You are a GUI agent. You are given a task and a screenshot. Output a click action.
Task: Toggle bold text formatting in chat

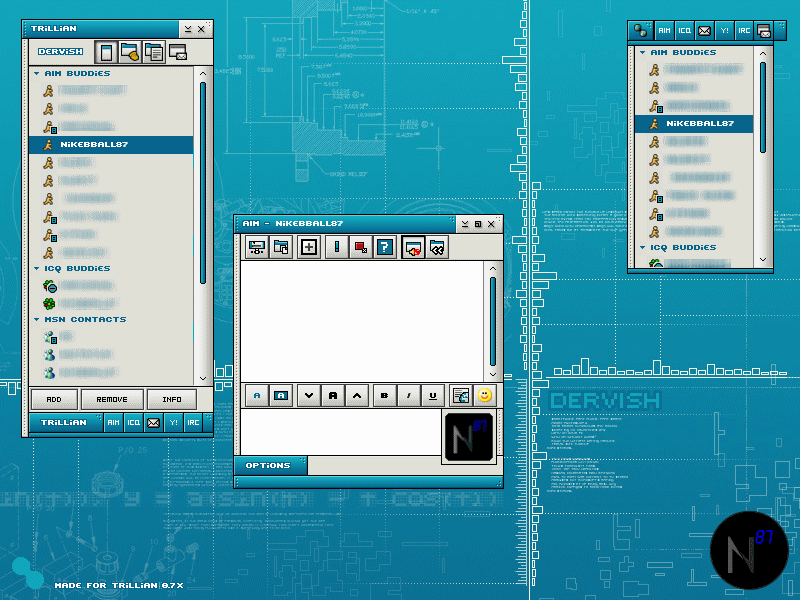[385, 395]
